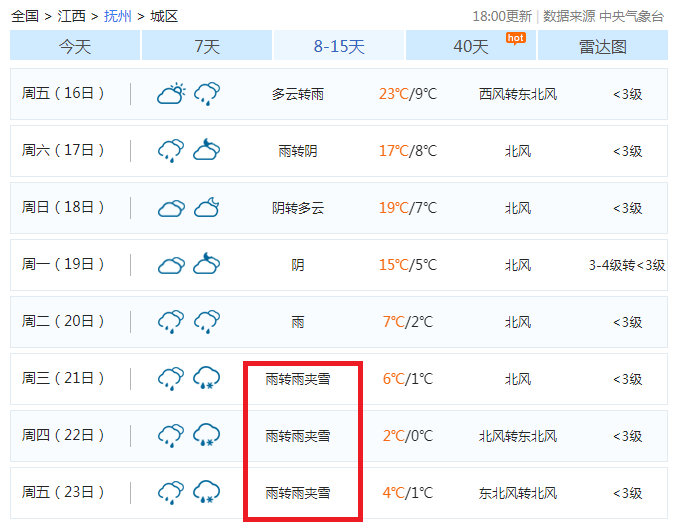Open the 雷达图 radar tab
This screenshot has height=527, width=675.
point(603,46)
